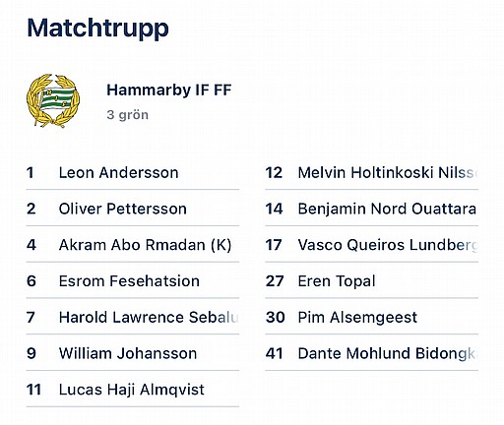Click on Esrom Fesehatsion in squad list
The image size is (504, 425).
tap(133, 281)
